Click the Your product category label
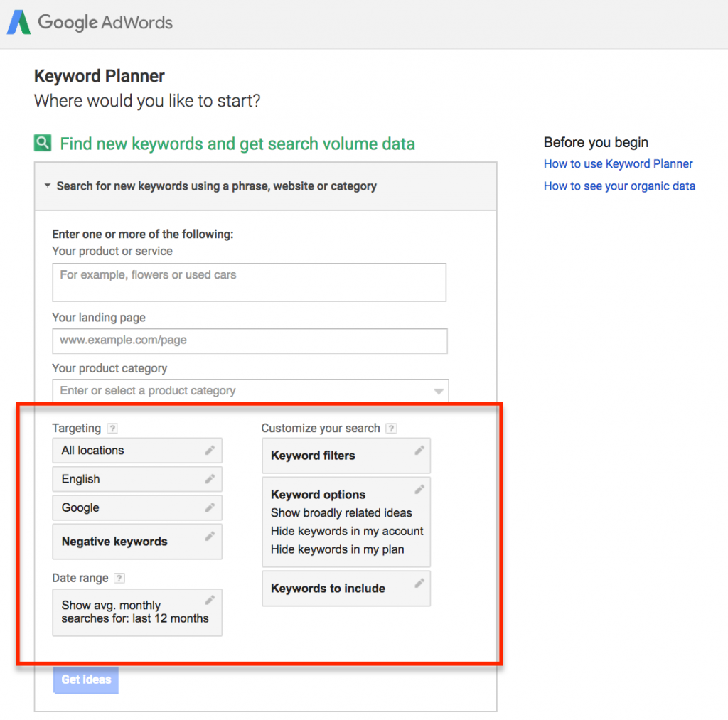Viewport: 728px width, 720px height. (109, 368)
